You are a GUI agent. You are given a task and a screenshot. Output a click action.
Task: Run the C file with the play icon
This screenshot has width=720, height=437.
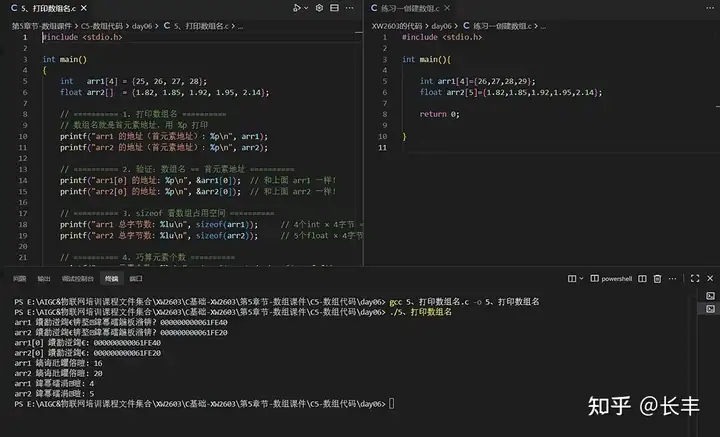[x=297, y=8]
